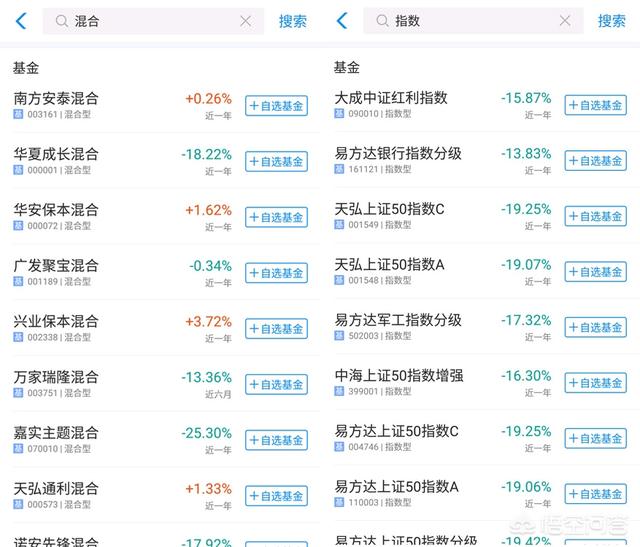Tap the fund badge icon beside 090010
The height and width of the screenshot is (547, 640).
[x=339, y=113]
